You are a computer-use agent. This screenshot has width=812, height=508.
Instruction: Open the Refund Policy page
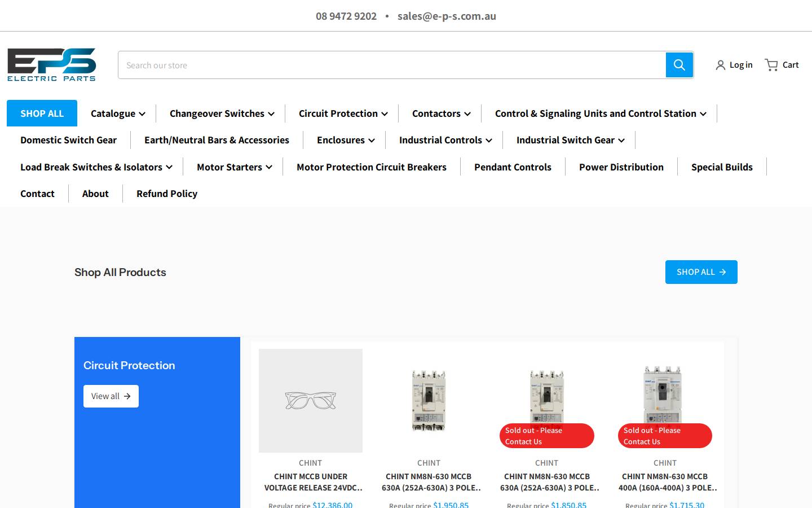167,194
